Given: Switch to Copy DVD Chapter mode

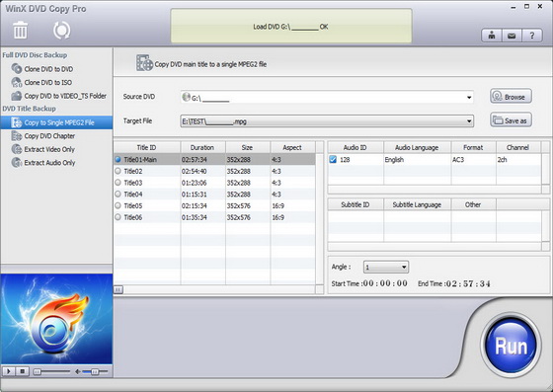Looking at the screenshot, I should tap(43, 135).
